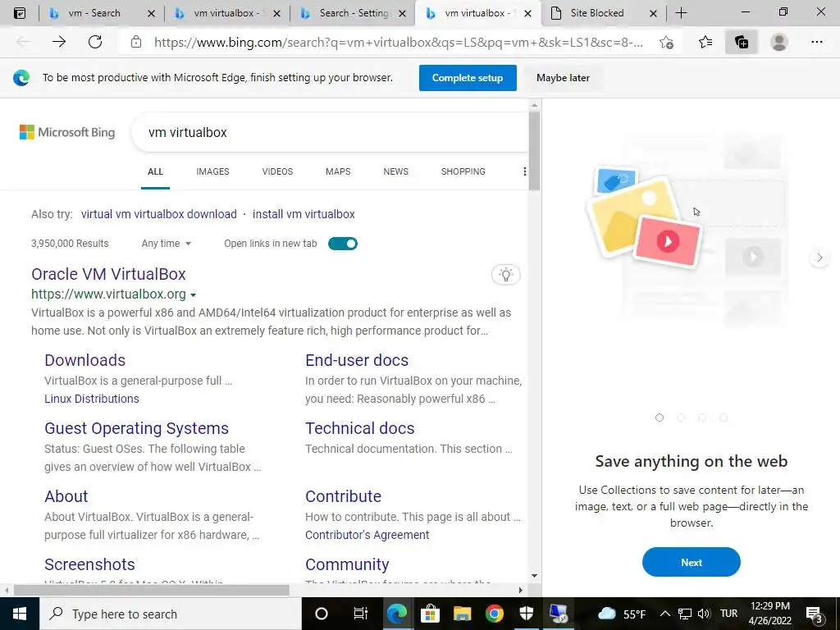Open Microsoft Store from taskbar
This screenshot has height=630, width=840.
click(x=430, y=614)
